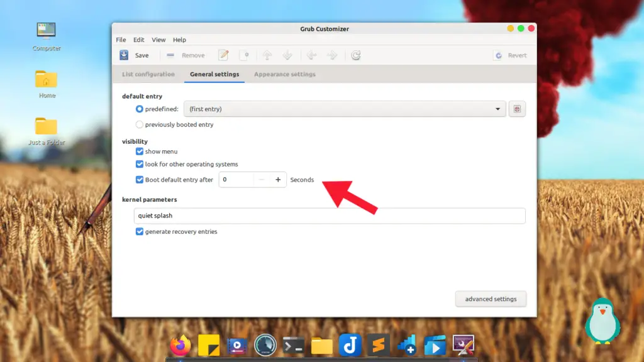
Task: Switch to the List configuration tab
Action: [x=148, y=74]
